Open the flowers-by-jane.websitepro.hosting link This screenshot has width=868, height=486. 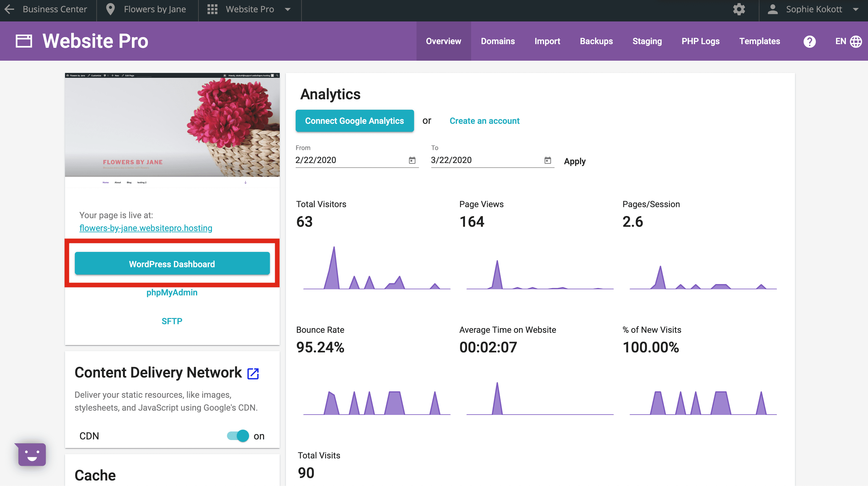(146, 228)
